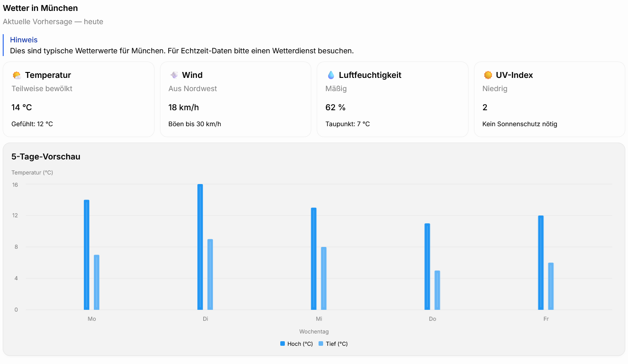Click the "Temperatur (°C)" y-axis title
The image size is (628, 364).
click(32, 173)
